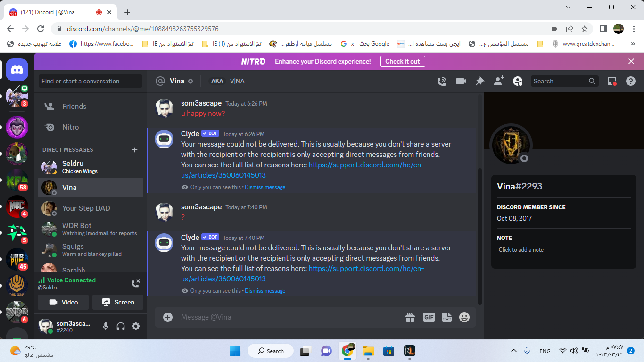Screen dimensions: 644x362
Task: Show hidden system tray icons
Action: (514, 351)
